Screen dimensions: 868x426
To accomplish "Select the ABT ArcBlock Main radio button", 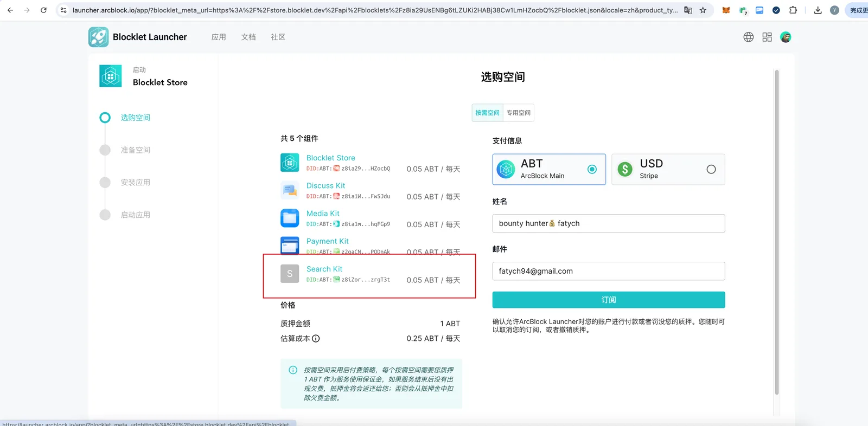I will tap(592, 169).
